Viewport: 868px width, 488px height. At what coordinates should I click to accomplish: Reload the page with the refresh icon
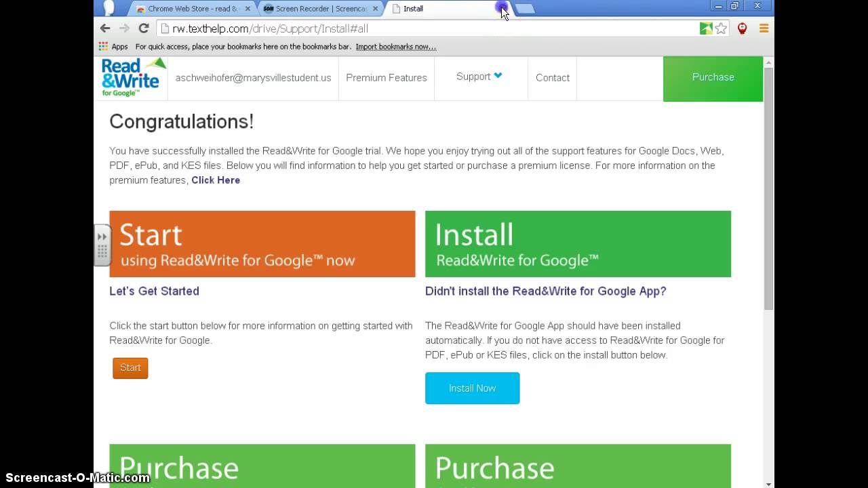coord(144,28)
